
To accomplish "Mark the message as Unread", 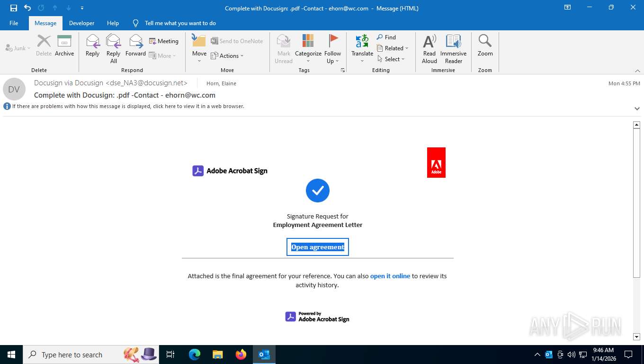I will point(284,48).
